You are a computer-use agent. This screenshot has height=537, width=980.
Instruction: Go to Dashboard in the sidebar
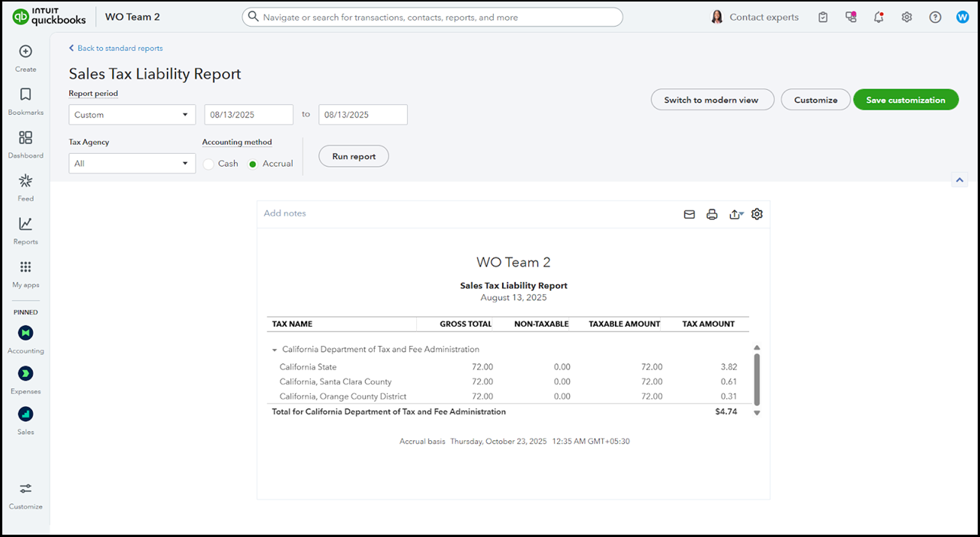25,144
